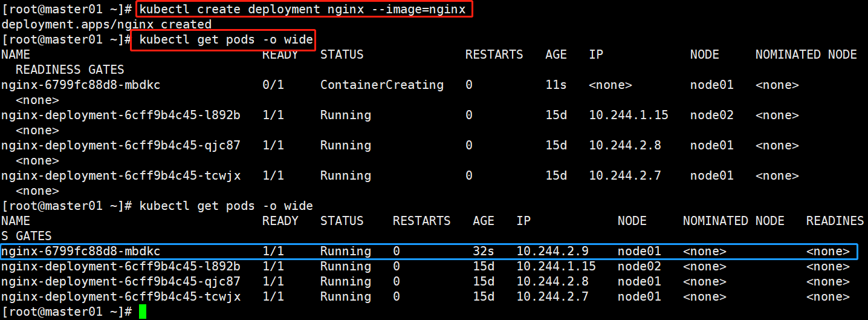Click the wrapped 'S GATES' header fragment
868x320 pixels.
click(x=26, y=236)
